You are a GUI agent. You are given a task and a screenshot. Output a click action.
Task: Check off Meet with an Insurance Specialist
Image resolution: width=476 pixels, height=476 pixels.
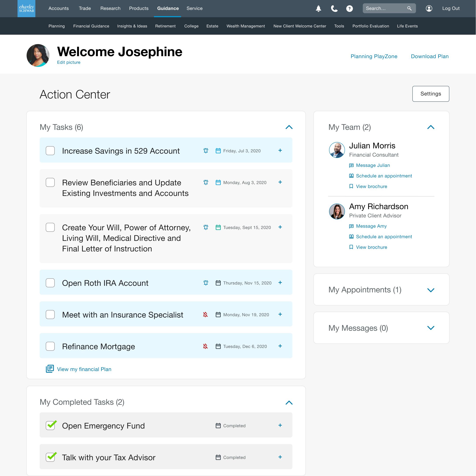(50, 314)
